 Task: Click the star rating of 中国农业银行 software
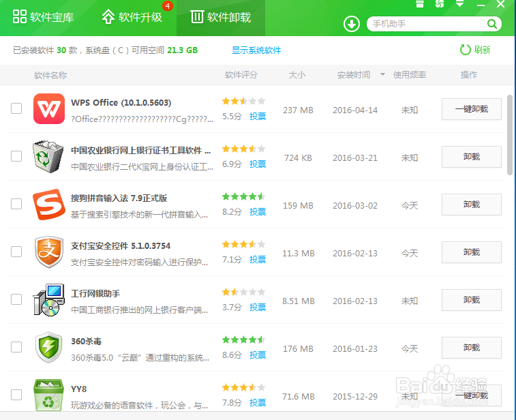pos(243,149)
